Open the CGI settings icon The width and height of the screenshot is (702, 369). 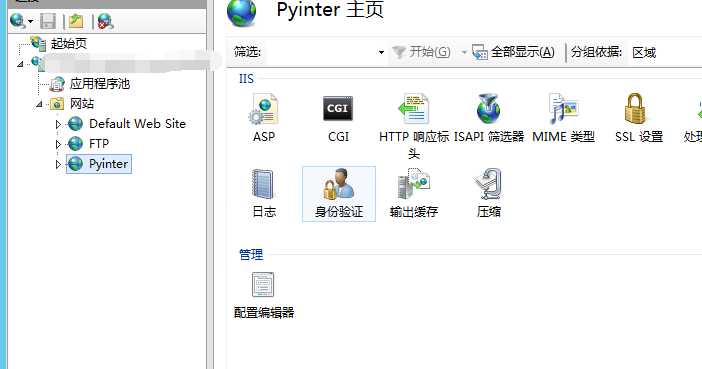click(x=338, y=109)
